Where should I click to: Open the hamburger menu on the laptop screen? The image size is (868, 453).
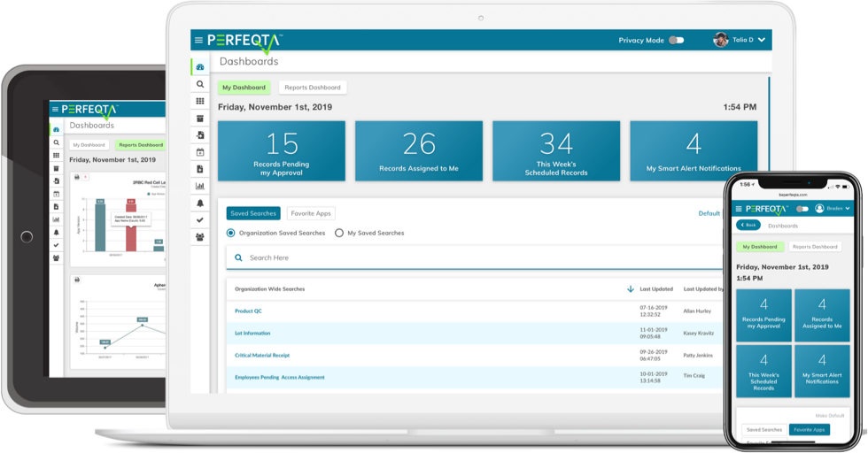[198, 41]
